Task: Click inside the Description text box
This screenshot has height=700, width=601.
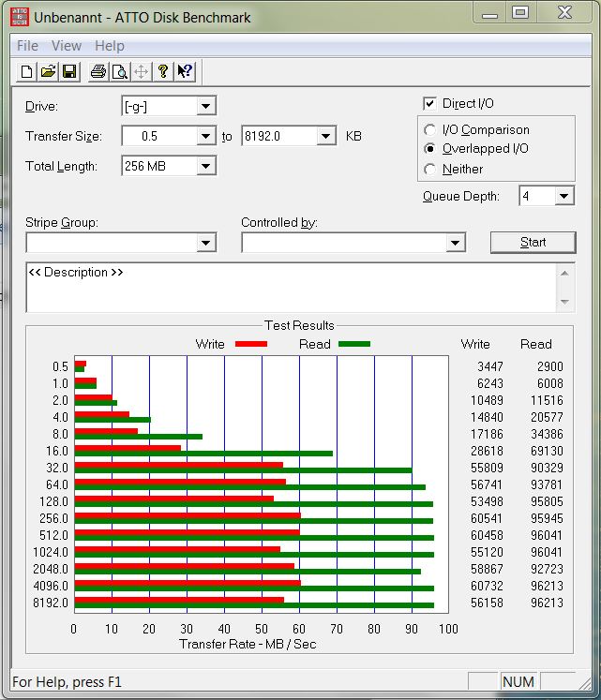Action: tap(291, 288)
